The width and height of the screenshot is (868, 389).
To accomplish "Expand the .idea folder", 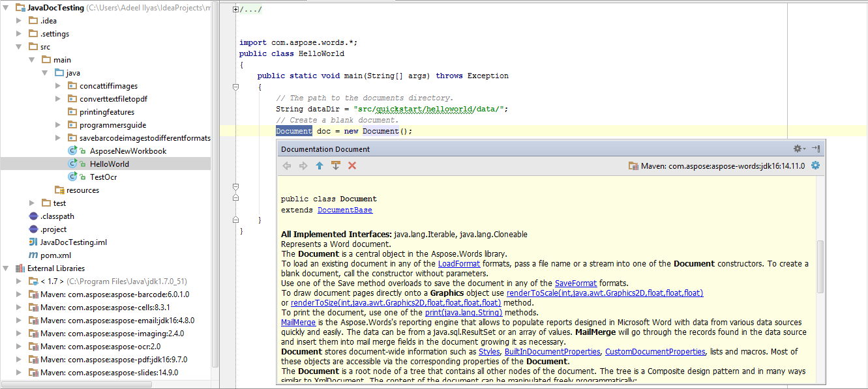I will click(19, 21).
